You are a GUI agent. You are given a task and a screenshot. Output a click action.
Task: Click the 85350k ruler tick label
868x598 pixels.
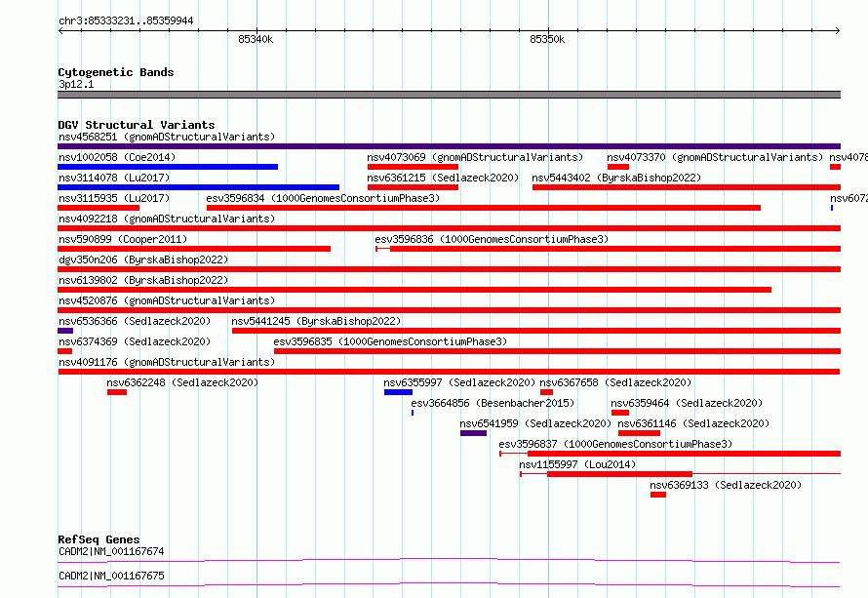(547, 39)
